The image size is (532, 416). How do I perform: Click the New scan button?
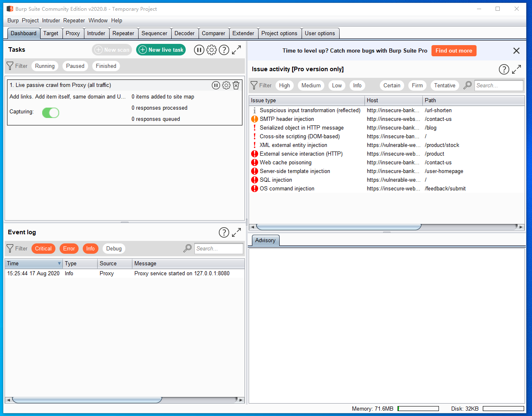(112, 50)
